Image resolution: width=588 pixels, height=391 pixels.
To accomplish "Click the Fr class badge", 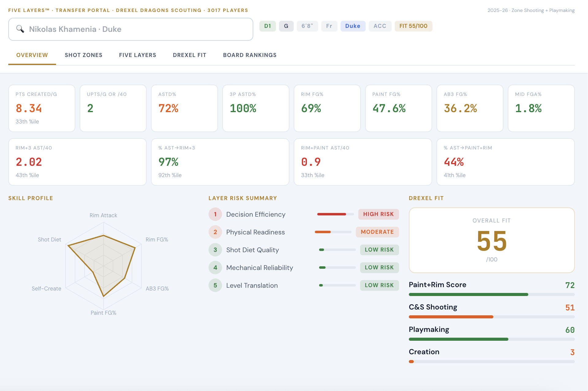I will [x=329, y=26].
